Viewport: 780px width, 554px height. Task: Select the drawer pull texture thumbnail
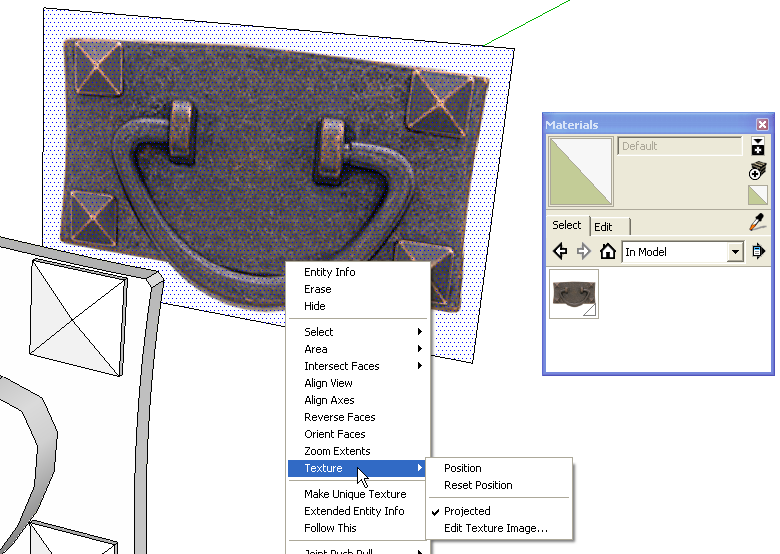(574, 294)
